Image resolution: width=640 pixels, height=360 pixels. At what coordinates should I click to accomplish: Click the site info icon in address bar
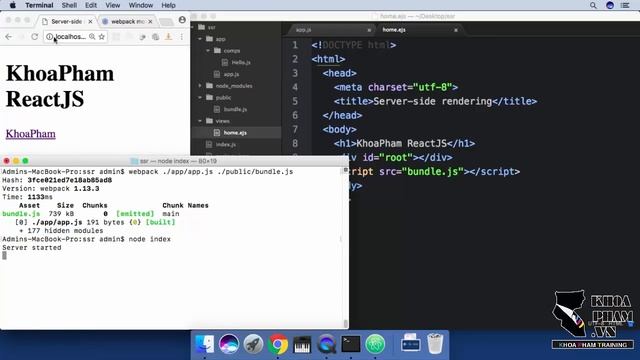49,37
